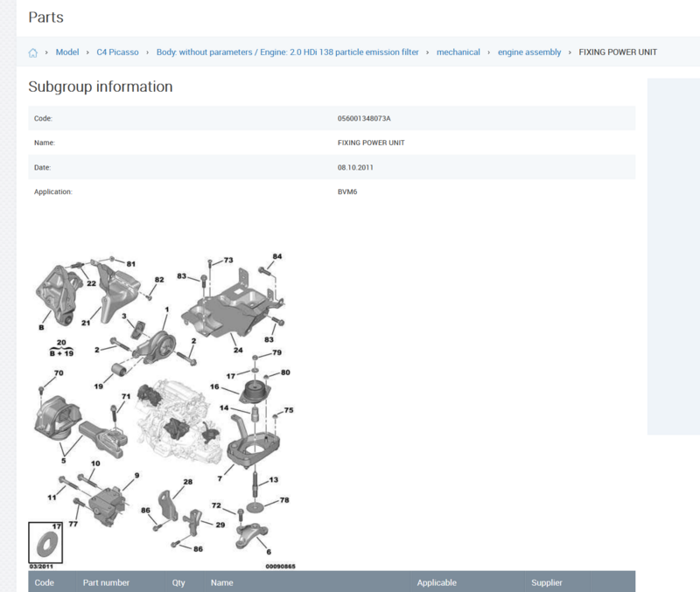Click the Applicable column header
700x592 pixels.
(x=437, y=582)
